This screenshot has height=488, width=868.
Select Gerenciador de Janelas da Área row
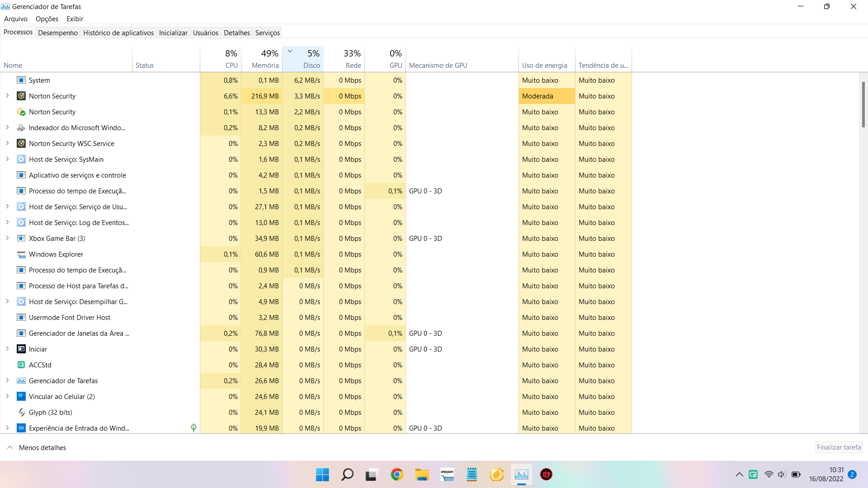coord(316,333)
